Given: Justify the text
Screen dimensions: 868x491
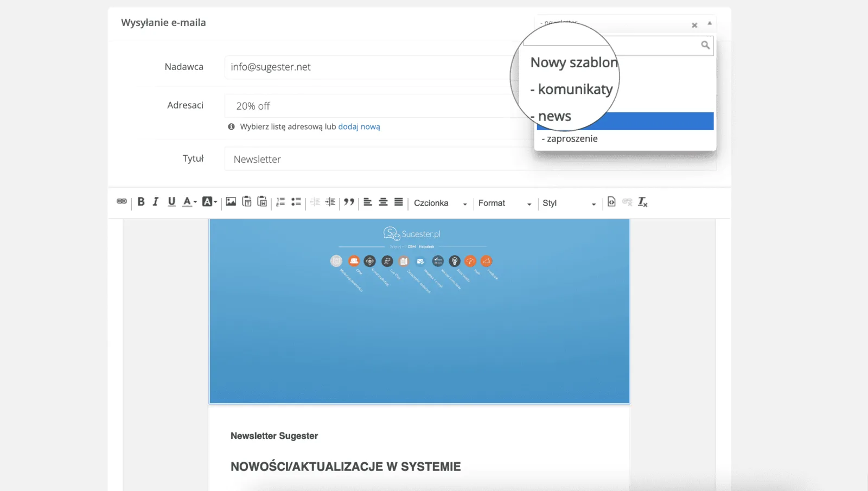Looking at the screenshot, I should pyautogui.click(x=399, y=202).
